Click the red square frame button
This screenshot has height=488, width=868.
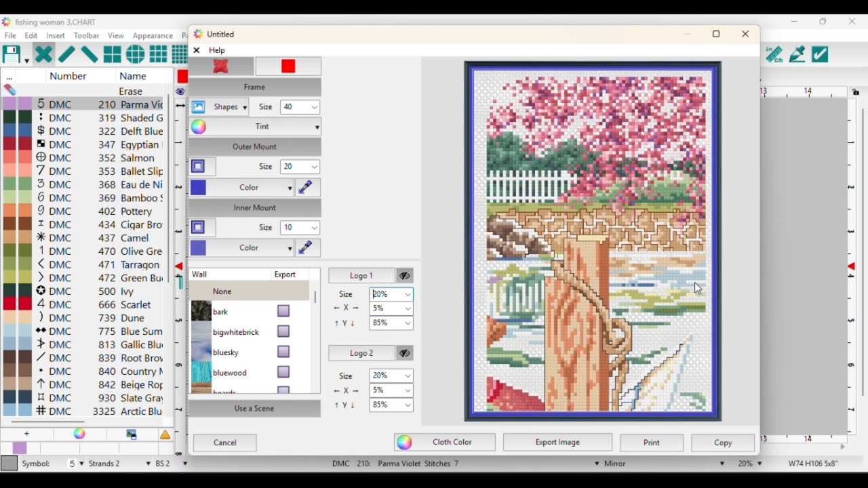pos(288,66)
